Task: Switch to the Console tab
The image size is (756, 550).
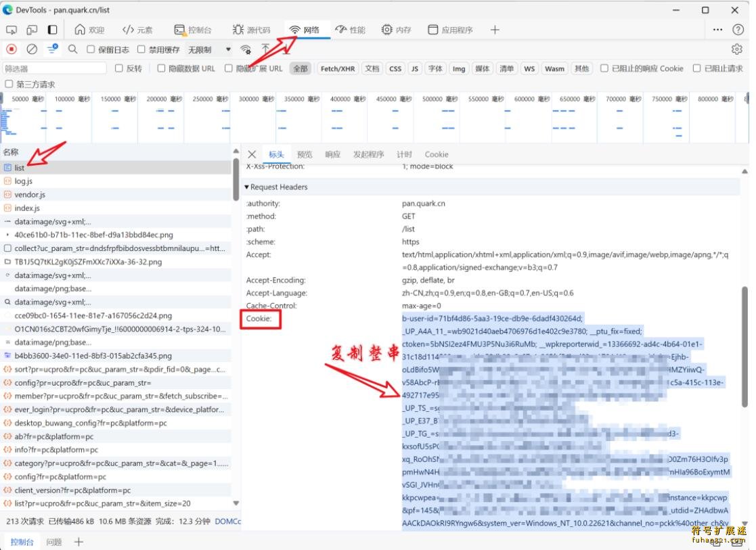Action: (193, 30)
